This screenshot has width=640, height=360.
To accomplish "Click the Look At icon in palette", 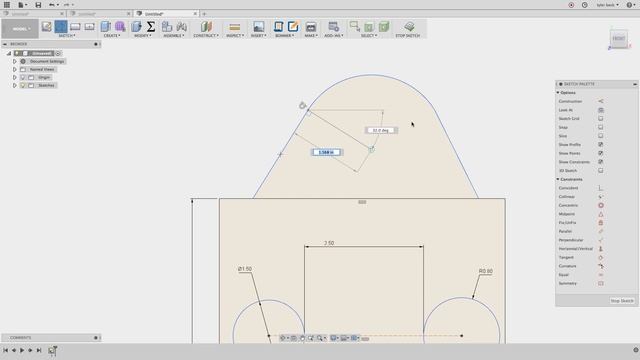I will 601,110.
